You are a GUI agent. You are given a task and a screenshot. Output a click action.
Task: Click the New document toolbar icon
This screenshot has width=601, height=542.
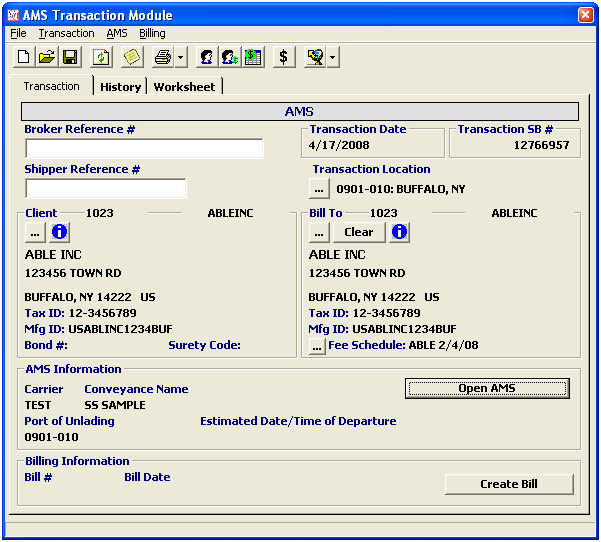(x=23, y=58)
